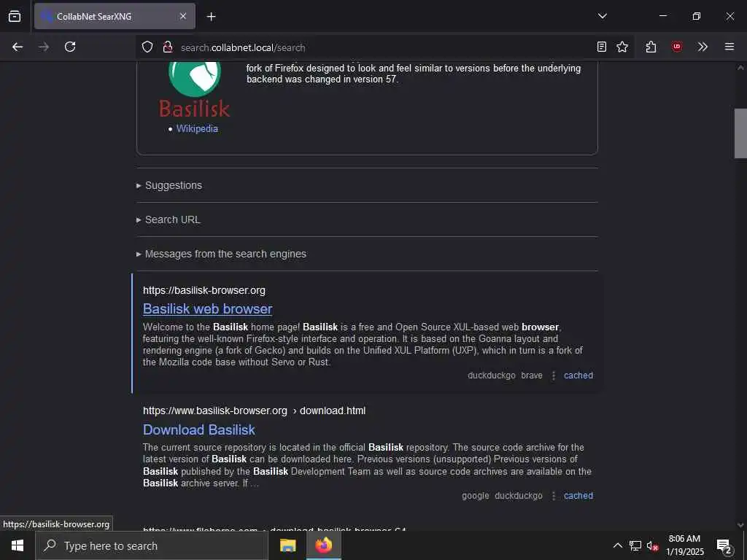Open the Firefox View icon in the tab bar
This screenshot has width=747, height=560.
coord(15,16)
